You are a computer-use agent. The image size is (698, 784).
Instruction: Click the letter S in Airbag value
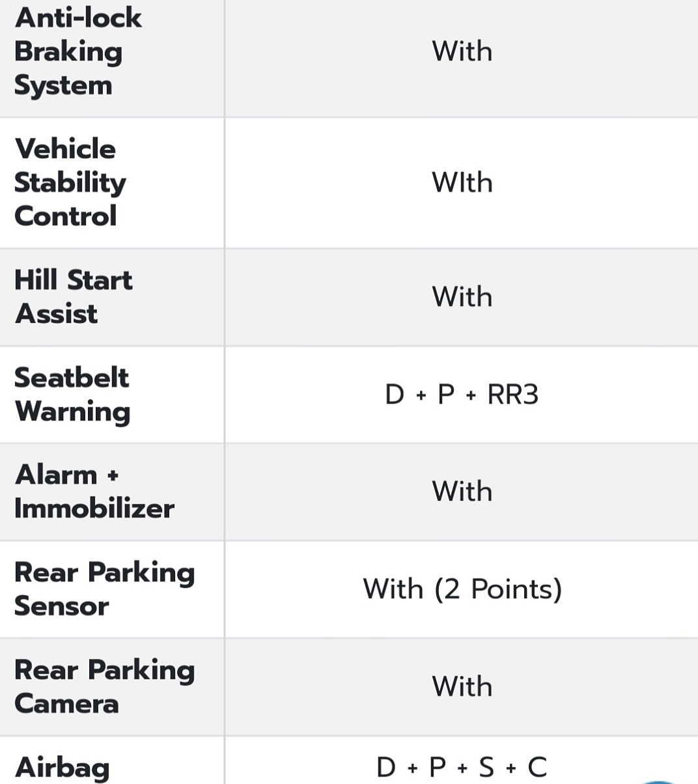click(x=486, y=768)
